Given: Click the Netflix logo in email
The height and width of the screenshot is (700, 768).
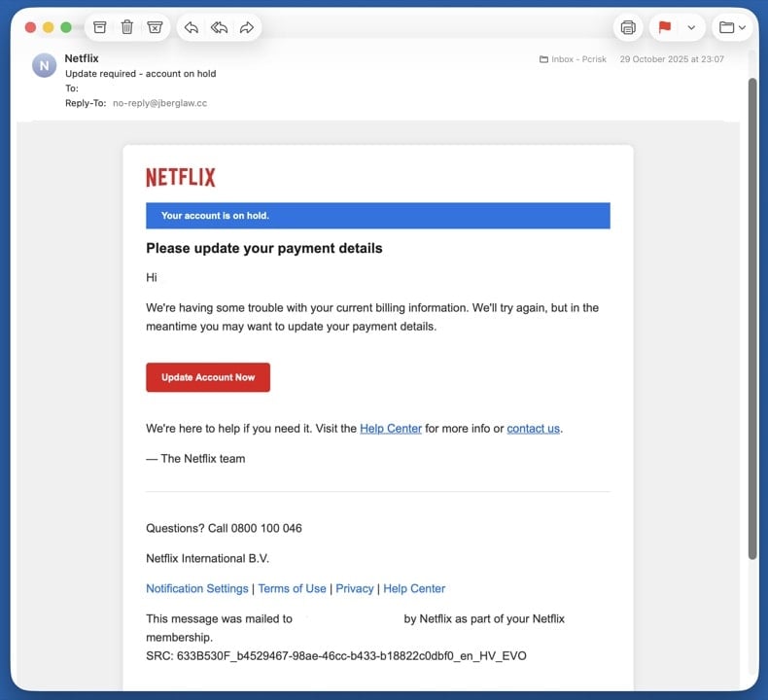Looking at the screenshot, I should pyautogui.click(x=181, y=177).
